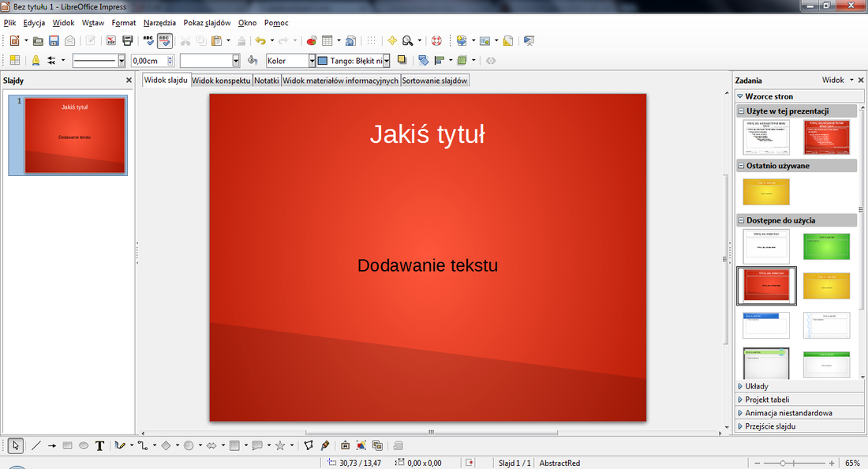
Task: Pick the yellow master under Ostatnio używane
Action: 766,192
